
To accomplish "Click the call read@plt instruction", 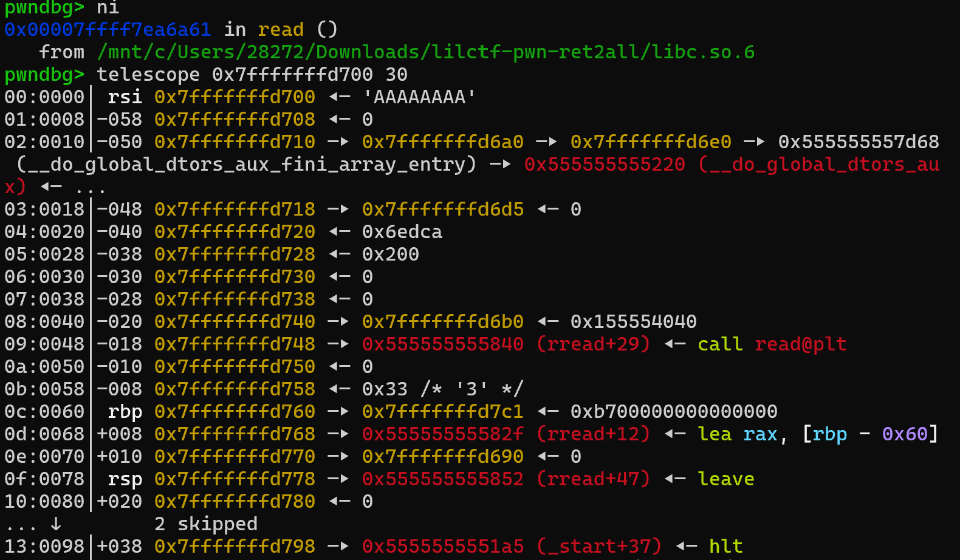I will coord(772,344).
